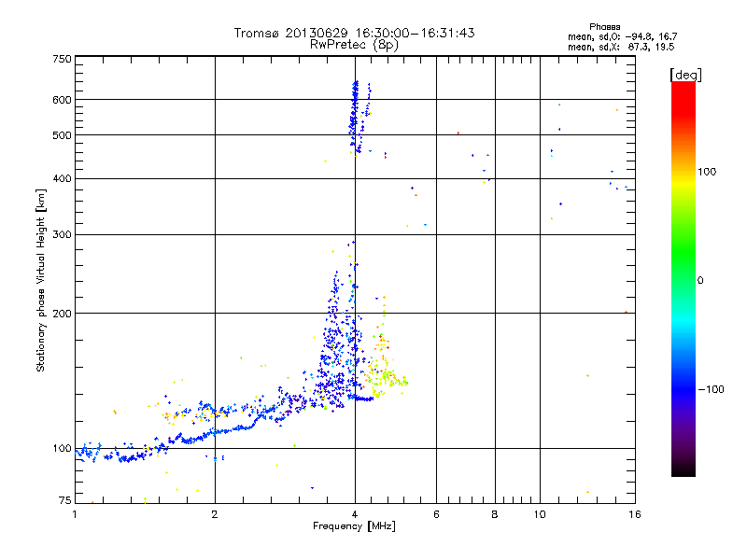Click the y-axis label '500'

point(62,135)
